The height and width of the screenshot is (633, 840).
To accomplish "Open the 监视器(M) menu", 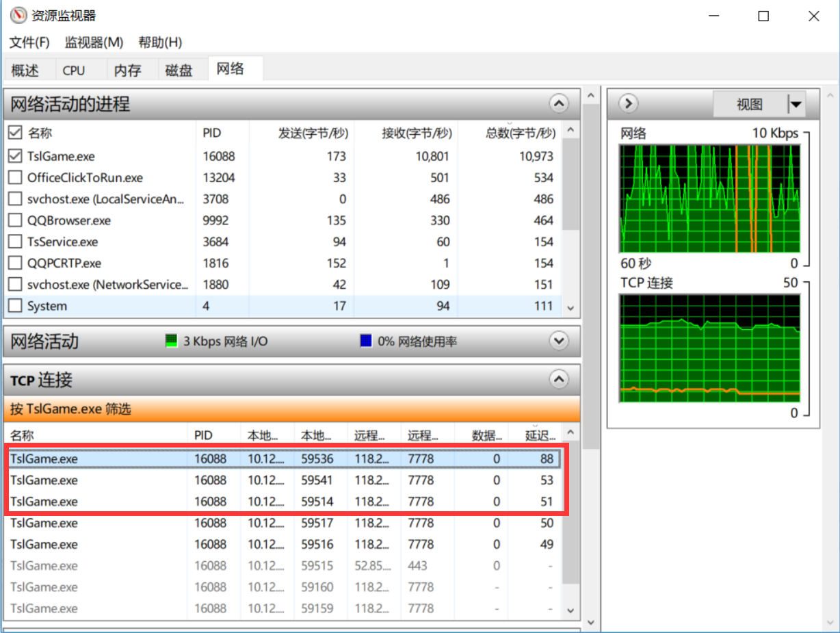I will coord(94,42).
